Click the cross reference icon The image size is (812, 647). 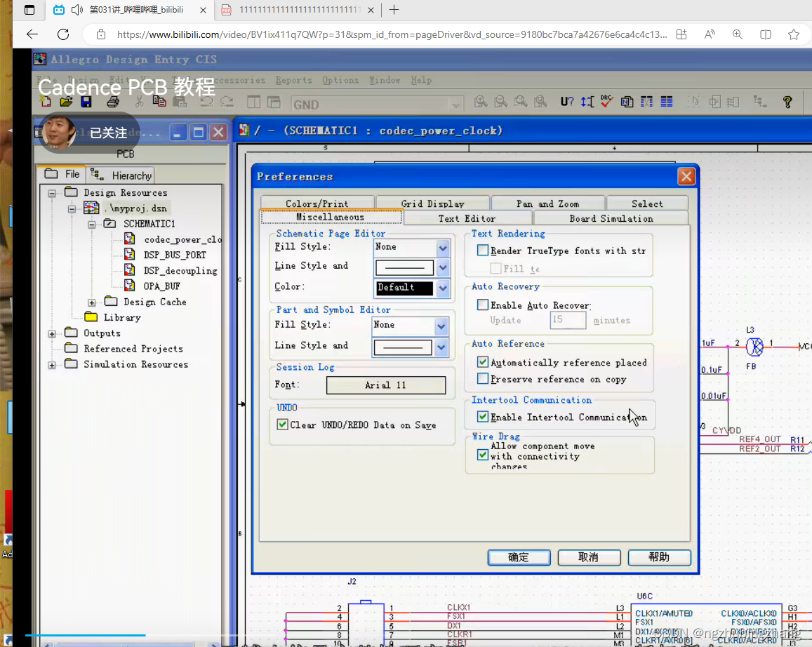647,102
